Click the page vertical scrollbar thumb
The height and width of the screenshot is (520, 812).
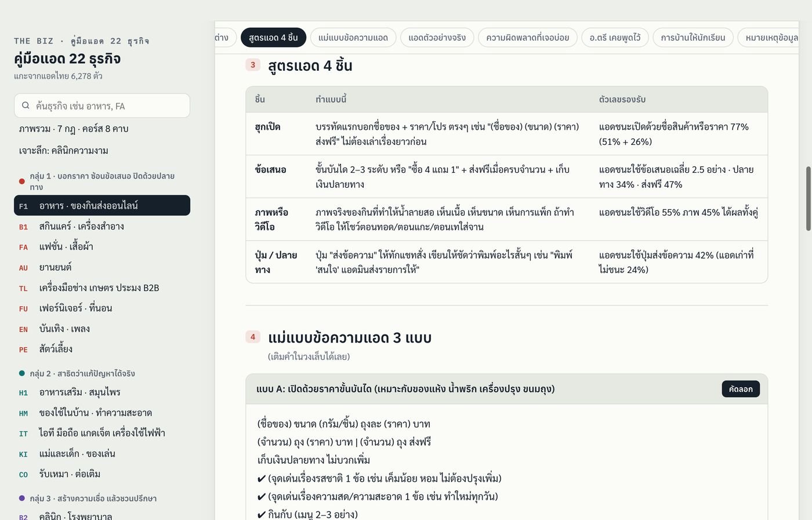coord(808,199)
